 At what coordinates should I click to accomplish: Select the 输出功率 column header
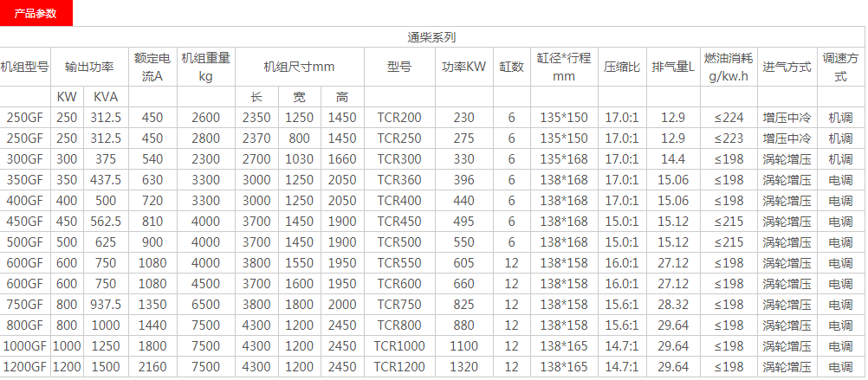[90, 67]
